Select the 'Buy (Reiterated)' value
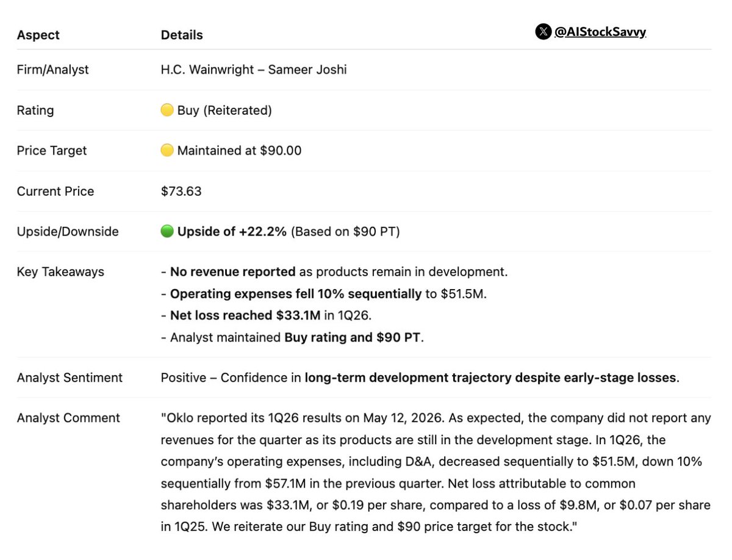Screen dimensions: 732x560 (224, 110)
